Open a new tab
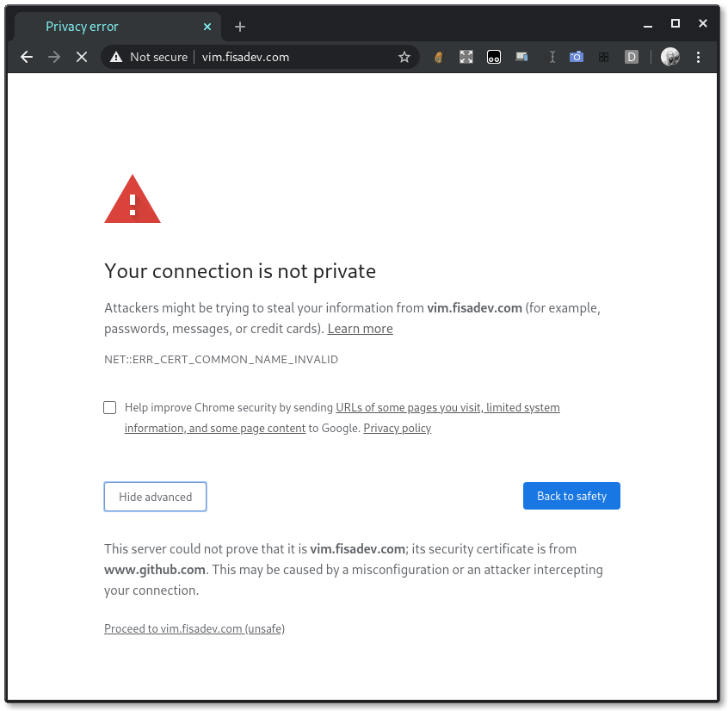The height and width of the screenshot is (711, 728). [x=239, y=27]
